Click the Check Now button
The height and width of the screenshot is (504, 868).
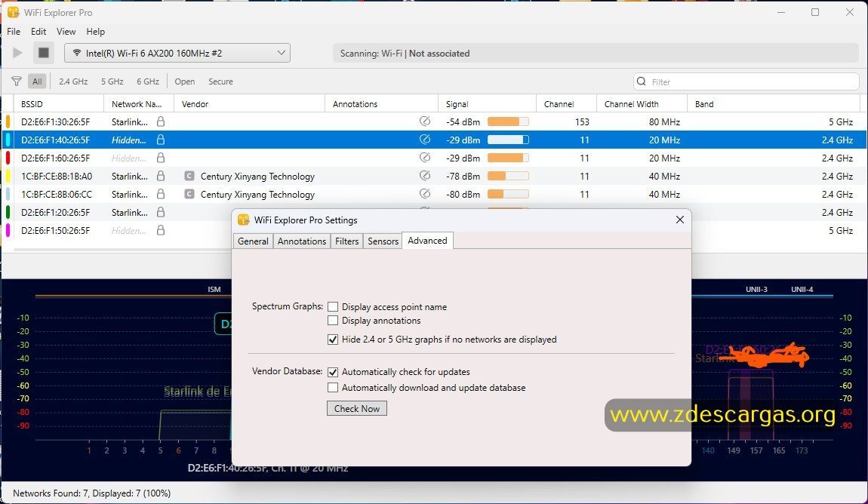point(357,408)
